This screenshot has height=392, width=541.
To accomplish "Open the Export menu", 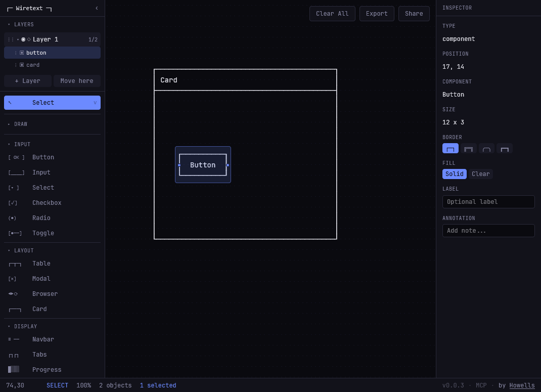I will point(377,14).
